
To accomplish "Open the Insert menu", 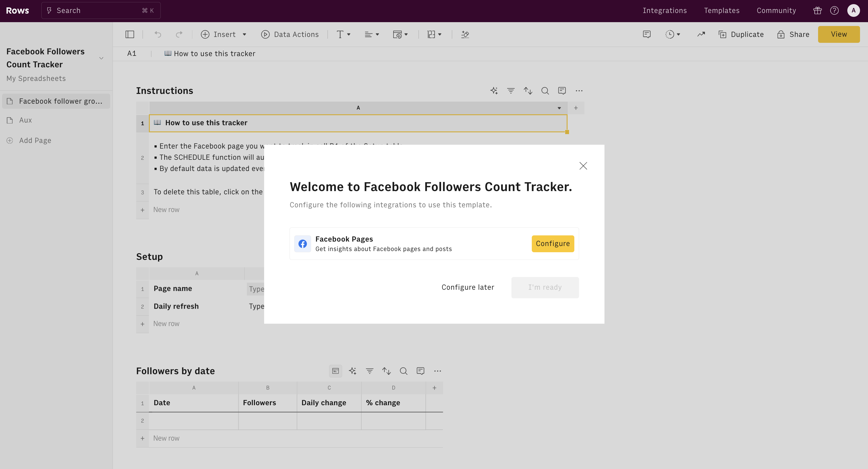I will (x=224, y=34).
